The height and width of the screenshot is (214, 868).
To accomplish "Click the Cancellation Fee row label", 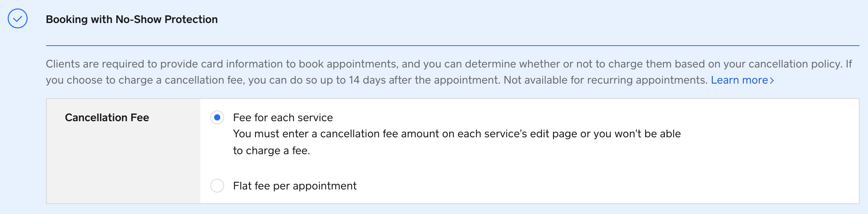I will 107,118.
